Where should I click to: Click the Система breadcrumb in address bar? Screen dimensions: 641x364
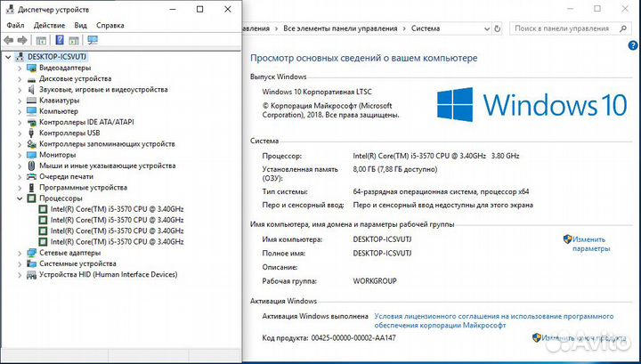pyautogui.click(x=426, y=28)
